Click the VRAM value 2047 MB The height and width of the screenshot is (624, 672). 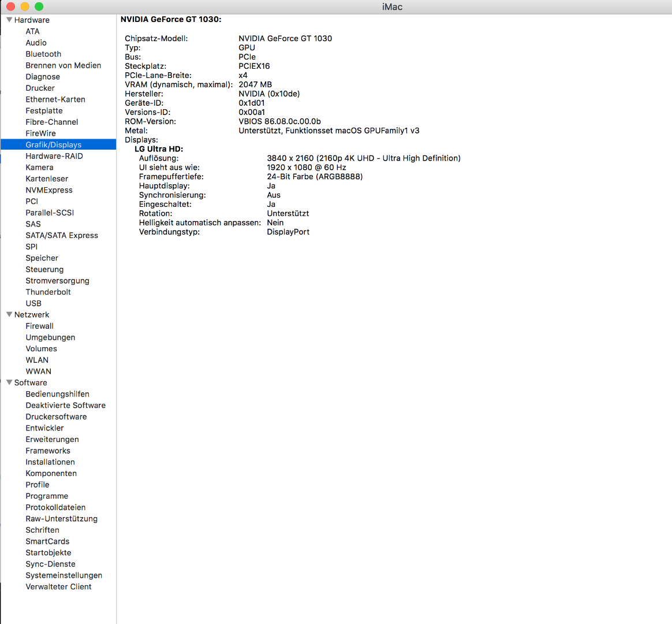tap(255, 84)
